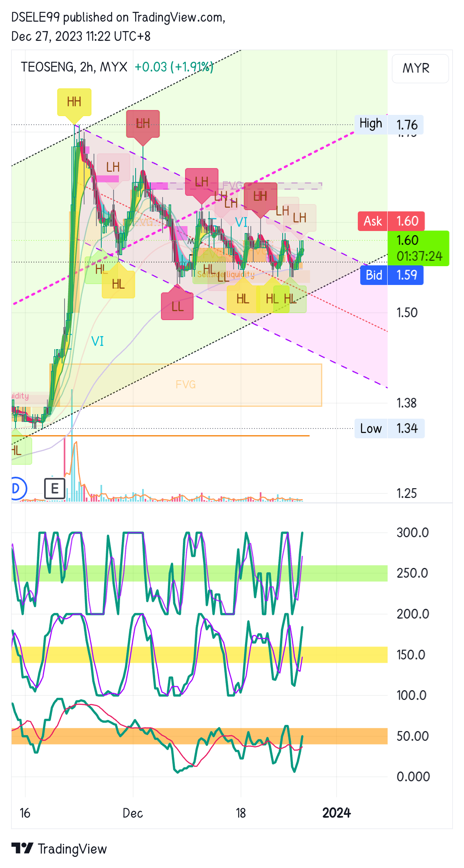Screen dimensions: 464x868
Task: Click the 1.25 price scale label
Action: click(406, 493)
